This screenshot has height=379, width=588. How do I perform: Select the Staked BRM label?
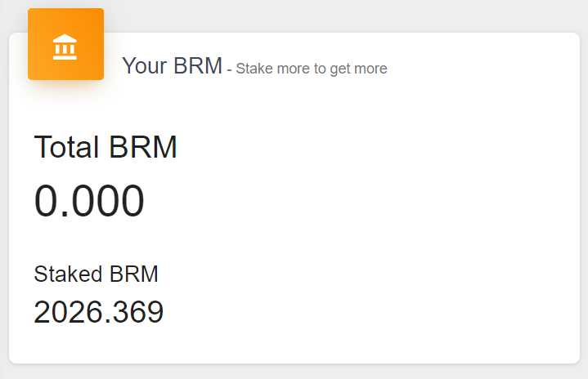[x=96, y=274]
